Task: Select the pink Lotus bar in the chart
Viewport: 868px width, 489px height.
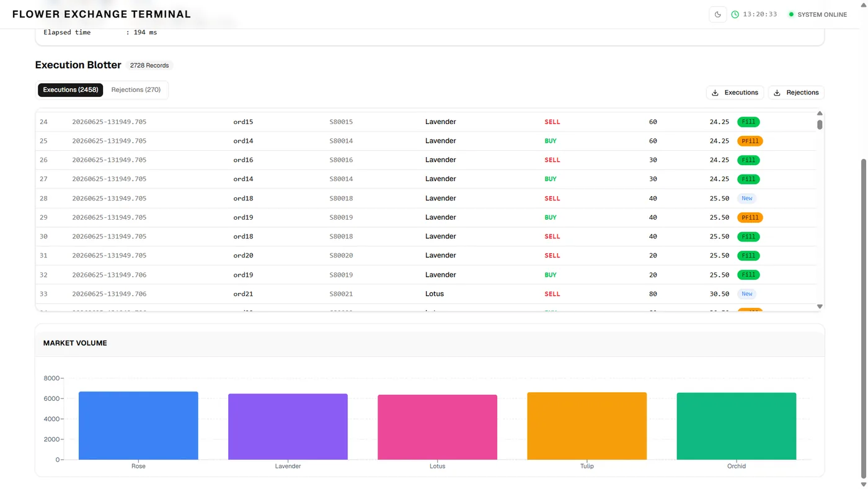Action: pyautogui.click(x=437, y=428)
